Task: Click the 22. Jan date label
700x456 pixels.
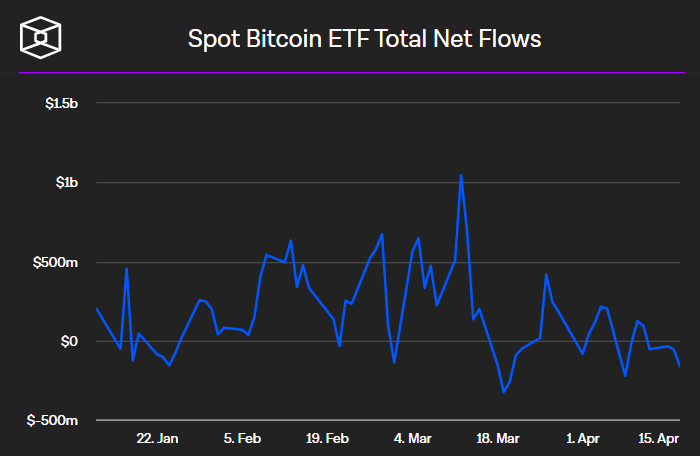Action: tap(157, 438)
